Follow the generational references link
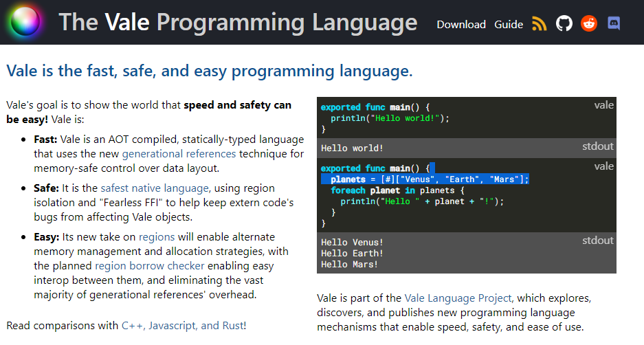The width and height of the screenshot is (644, 345). pyautogui.click(x=179, y=154)
